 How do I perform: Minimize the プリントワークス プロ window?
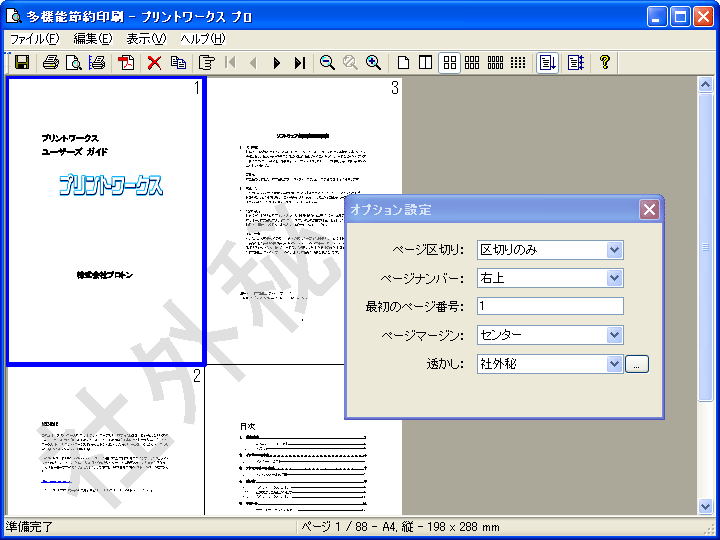coord(657,17)
